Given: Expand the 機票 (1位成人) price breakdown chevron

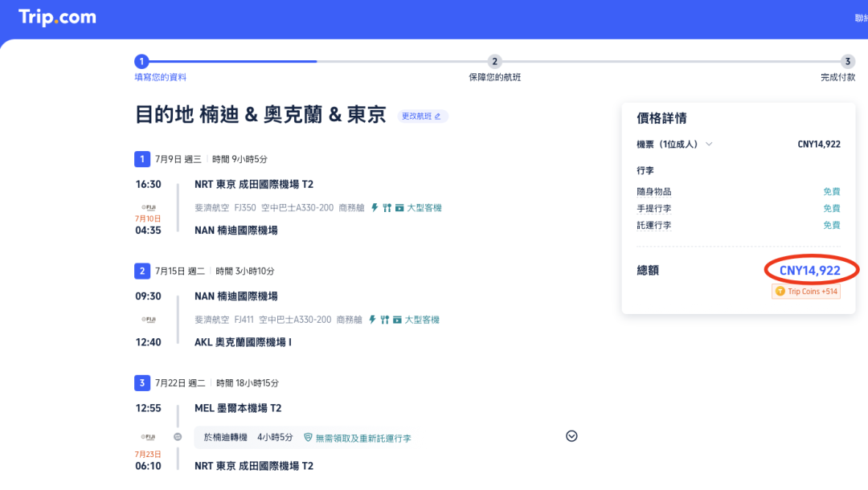Looking at the screenshot, I should pos(709,145).
